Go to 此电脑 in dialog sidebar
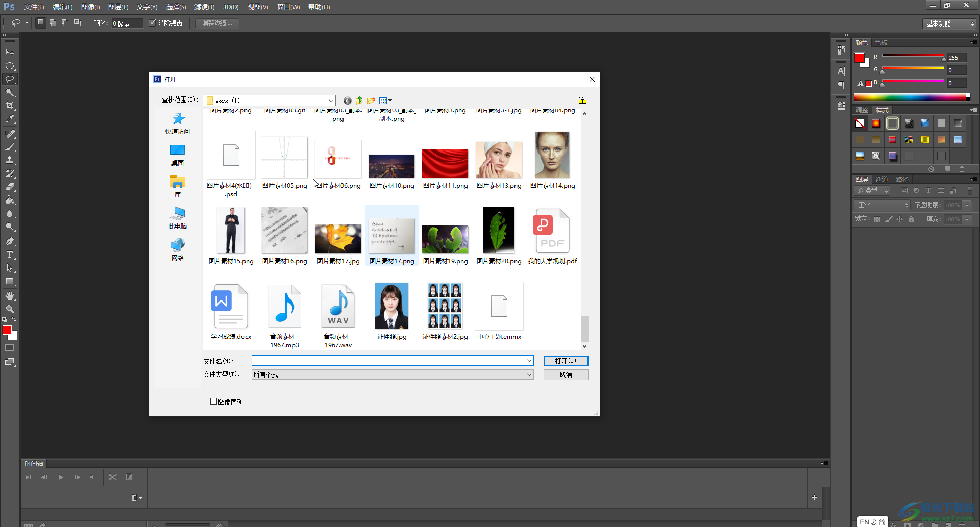This screenshot has width=980, height=527. [x=178, y=218]
